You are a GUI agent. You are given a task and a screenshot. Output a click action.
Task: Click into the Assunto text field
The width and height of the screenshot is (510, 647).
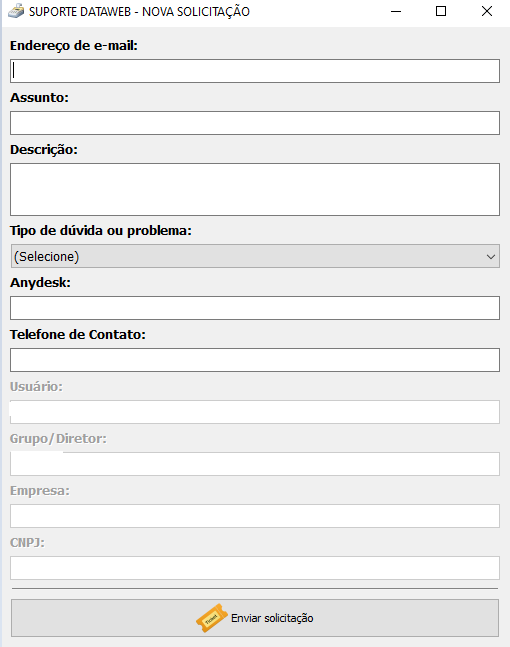255,123
